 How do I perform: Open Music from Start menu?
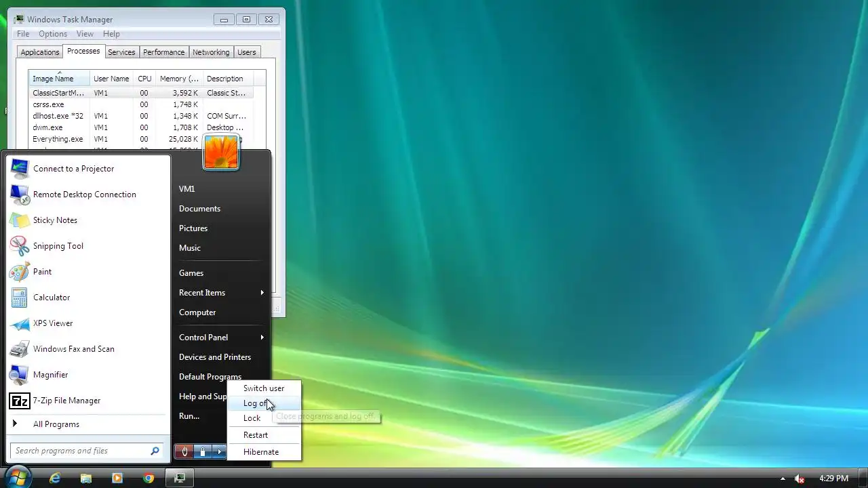coord(190,248)
